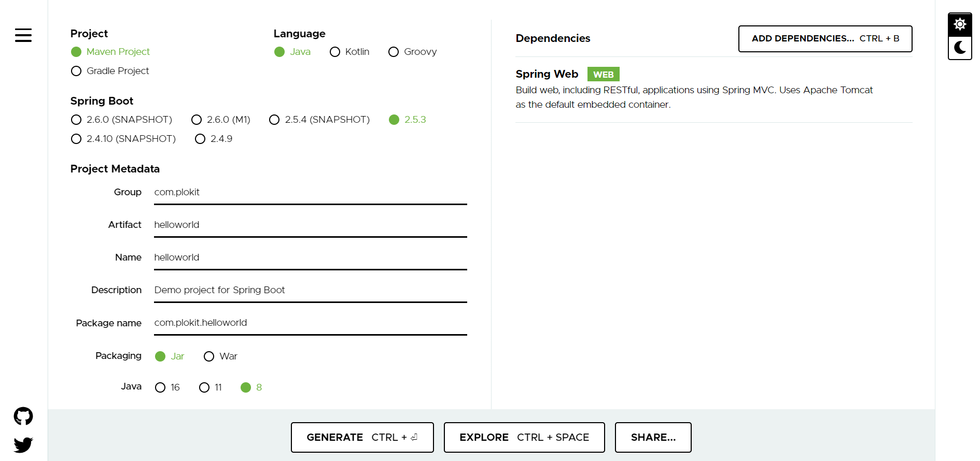The height and width of the screenshot is (461, 980).
Task: Click the Spring Web description text
Action: coord(694,97)
